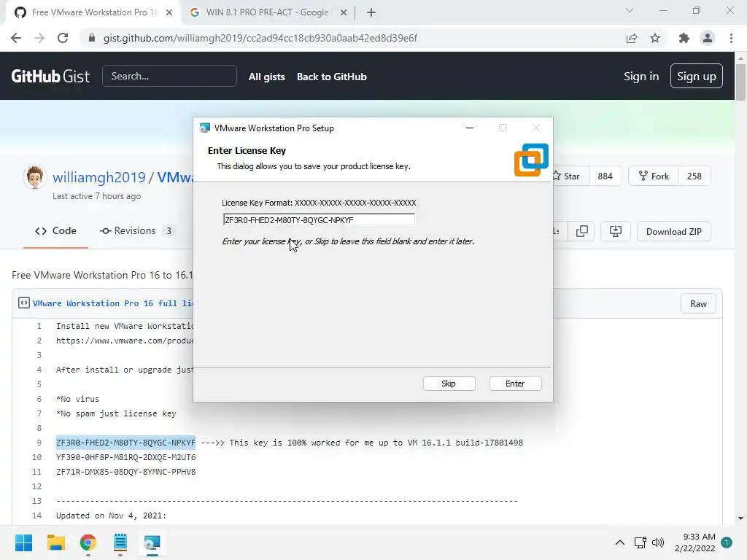Click key YF390-0HF8P-M81RQ-2DXQE-M2UT6
The height and width of the screenshot is (560, 747).
tap(125, 457)
